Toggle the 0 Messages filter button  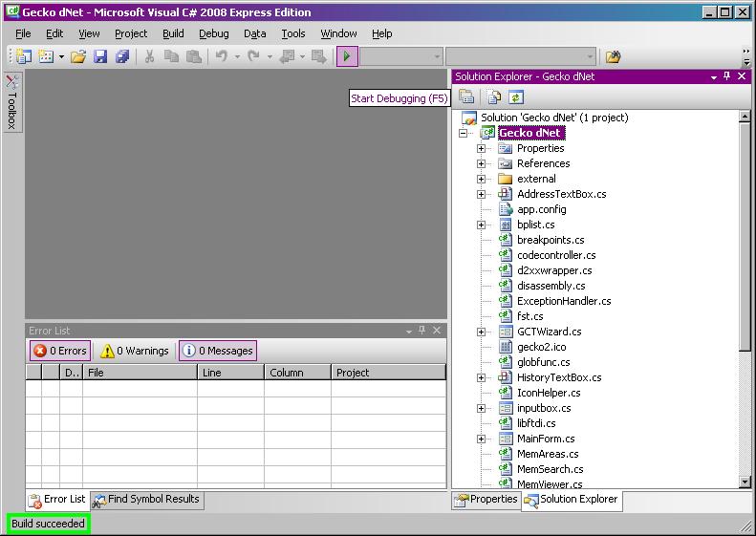[x=217, y=351]
